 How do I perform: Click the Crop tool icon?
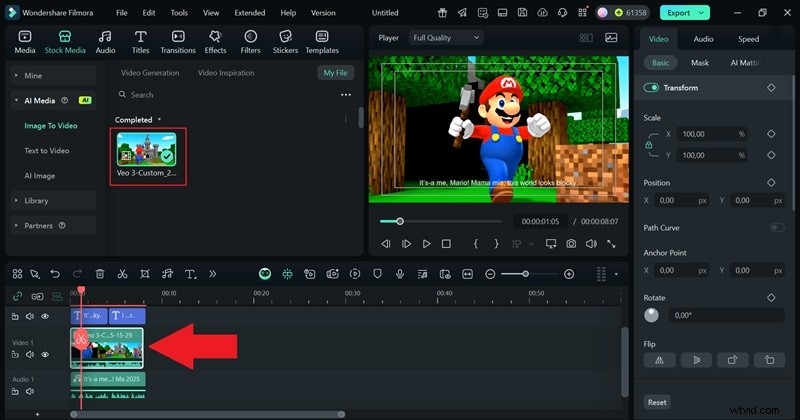click(145, 274)
